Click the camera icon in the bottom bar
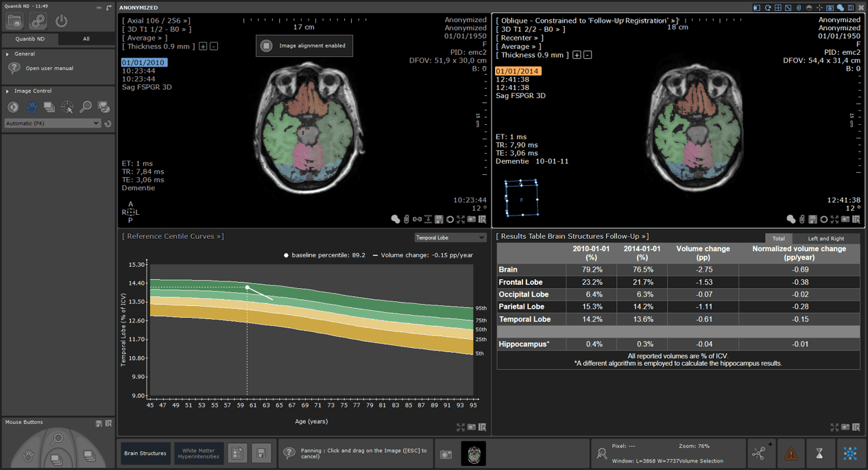The image size is (868, 470). coord(446,454)
